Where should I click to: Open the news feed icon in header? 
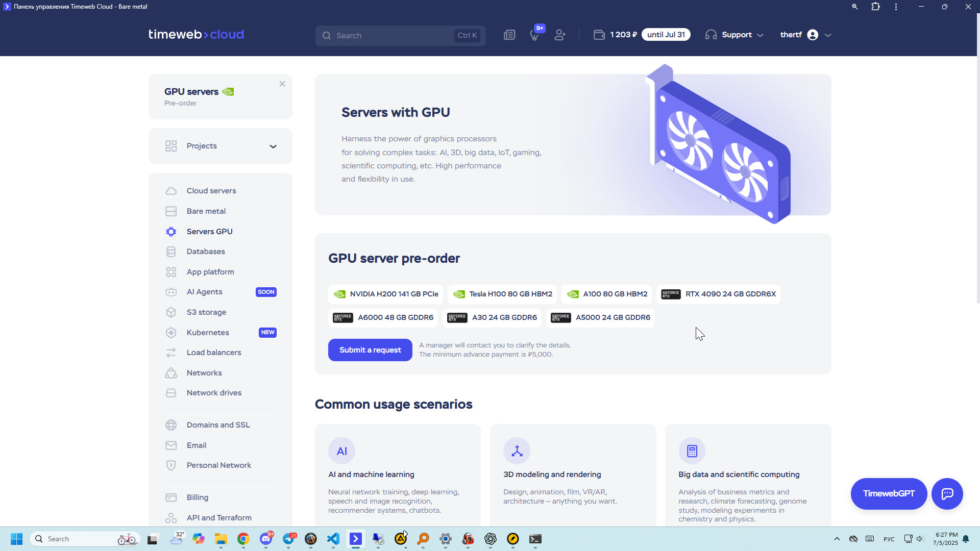[x=509, y=35]
